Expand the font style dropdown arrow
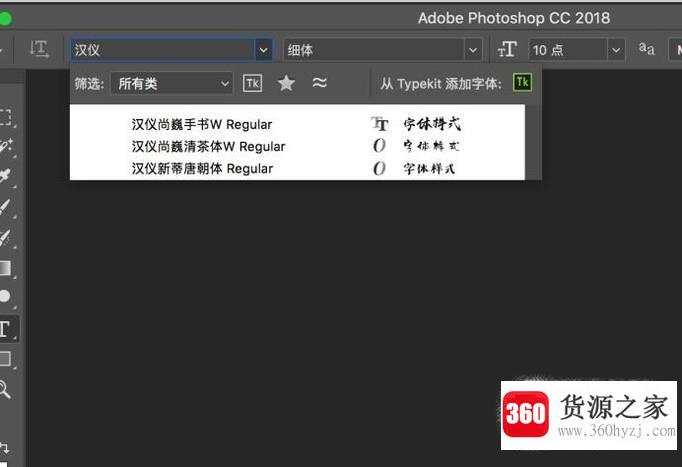This screenshot has width=682, height=467. (473, 50)
